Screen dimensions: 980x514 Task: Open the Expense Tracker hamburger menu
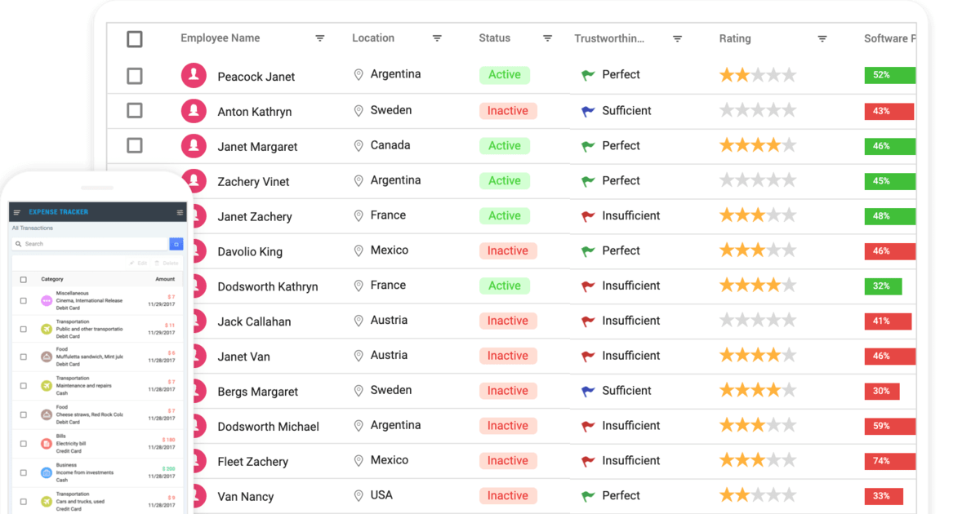pos(17,212)
